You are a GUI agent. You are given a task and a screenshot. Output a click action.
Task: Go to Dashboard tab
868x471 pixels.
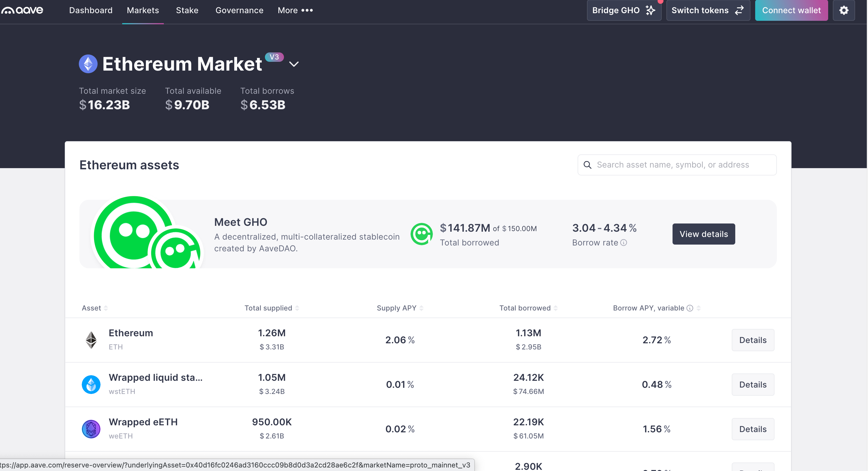(91, 11)
